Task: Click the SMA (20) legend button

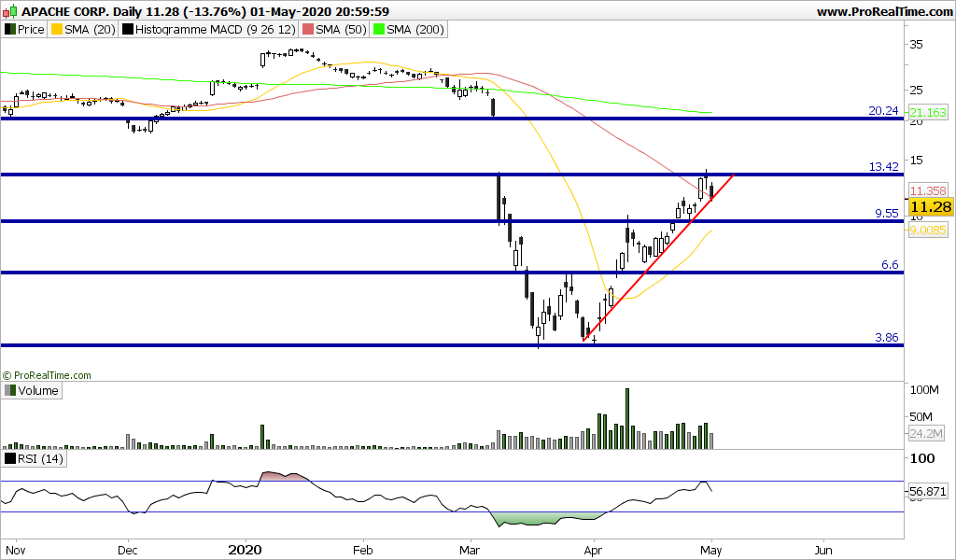Action: coord(83,29)
